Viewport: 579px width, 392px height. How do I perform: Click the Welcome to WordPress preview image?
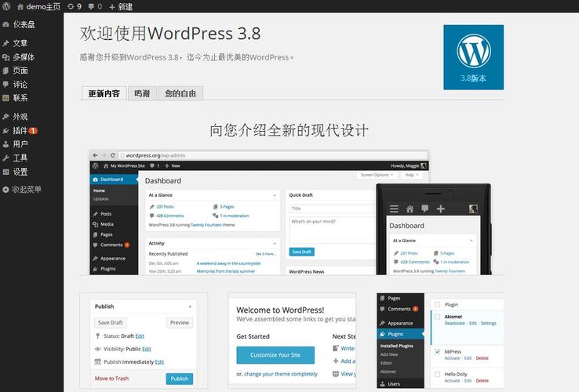292,341
